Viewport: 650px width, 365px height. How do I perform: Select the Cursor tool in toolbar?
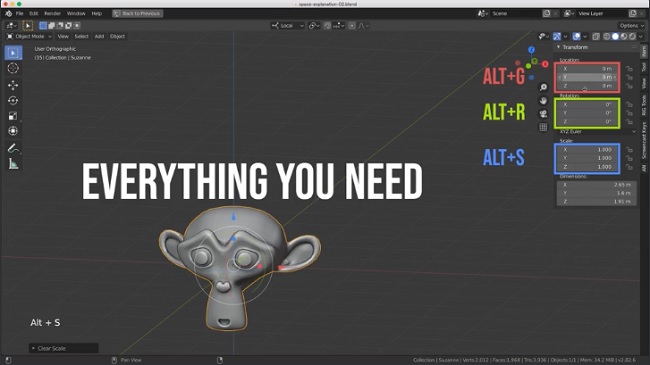13,68
